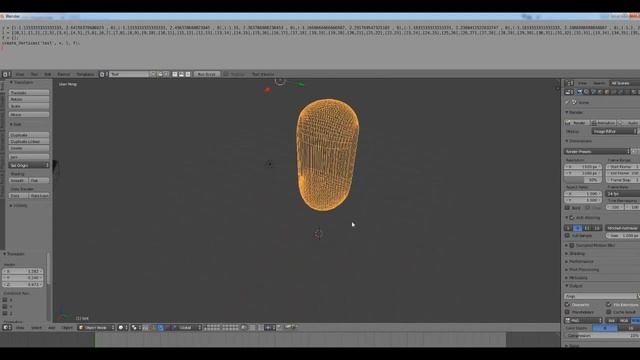Click the Render button in properties

[576, 123]
